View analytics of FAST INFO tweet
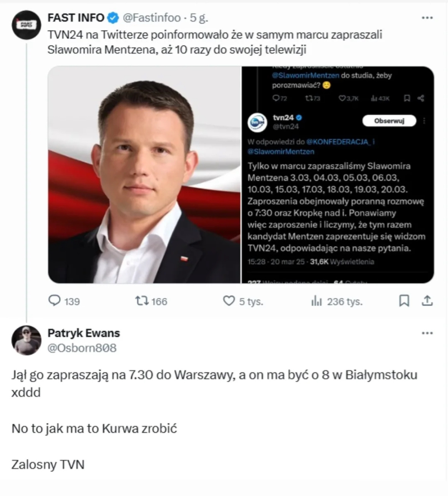Screen dimensions: 448x496 (317, 301)
